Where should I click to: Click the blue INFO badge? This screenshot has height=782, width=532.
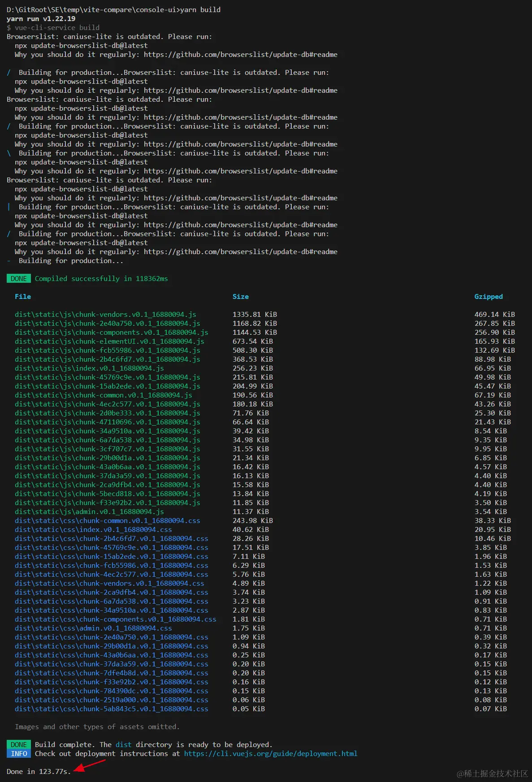pyautogui.click(x=19, y=754)
